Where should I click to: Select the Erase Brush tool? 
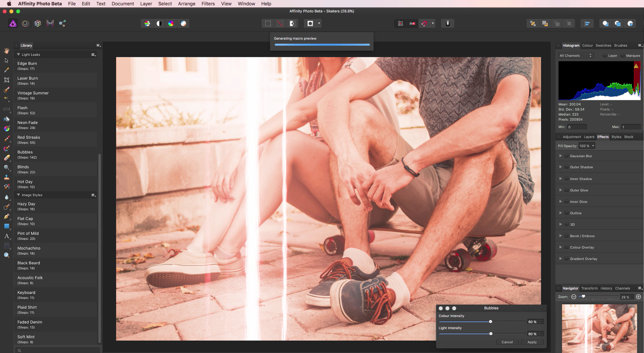6,158
